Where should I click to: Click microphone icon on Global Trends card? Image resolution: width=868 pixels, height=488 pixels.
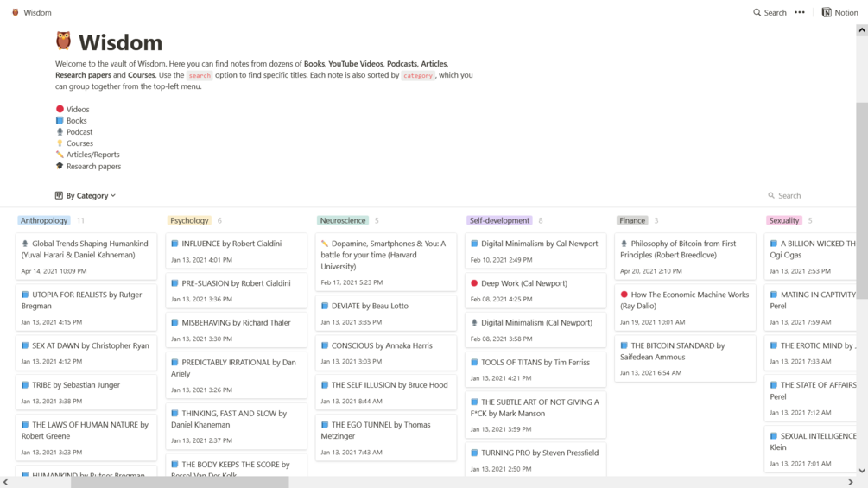coord(25,244)
